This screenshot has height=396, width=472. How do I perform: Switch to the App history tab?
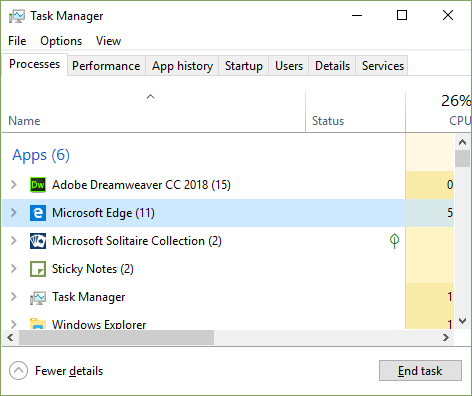(182, 66)
